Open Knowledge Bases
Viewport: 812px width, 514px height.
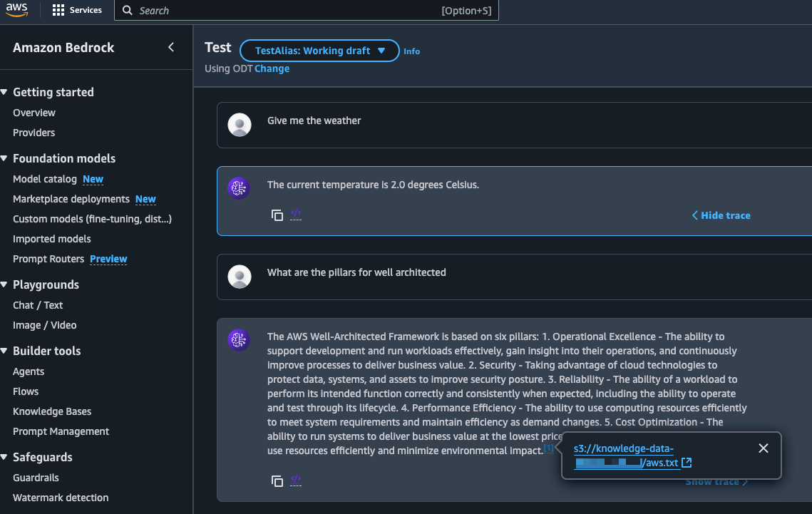tap(52, 411)
